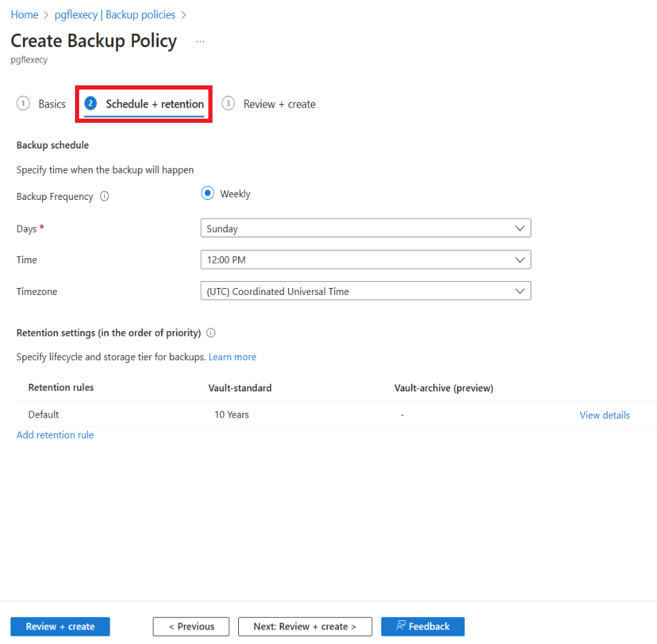Click the Backup schedule heading
This screenshot has height=644, width=657.
click(53, 145)
